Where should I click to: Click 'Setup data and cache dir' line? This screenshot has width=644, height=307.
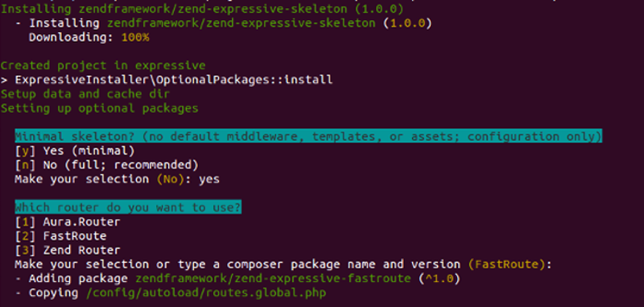pos(85,94)
